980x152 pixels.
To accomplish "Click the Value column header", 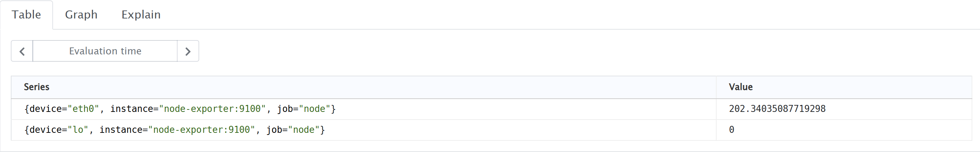I will (x=740, y=87).
